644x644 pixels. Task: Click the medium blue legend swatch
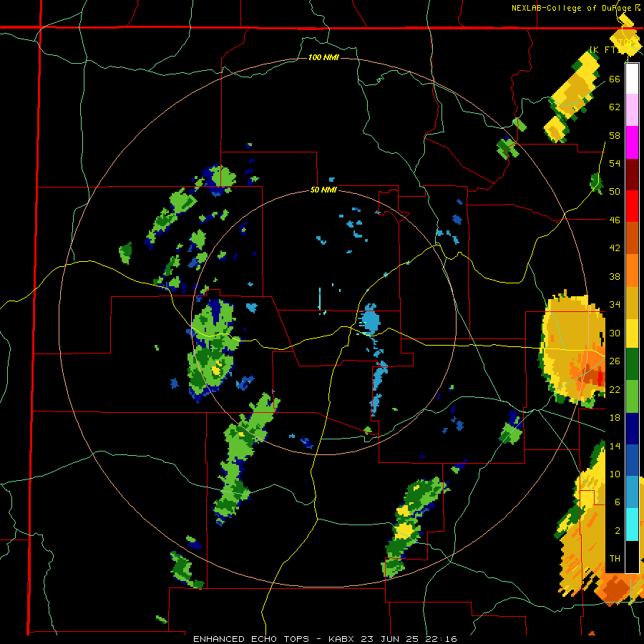pyautogui.click(x=632, y=460)
